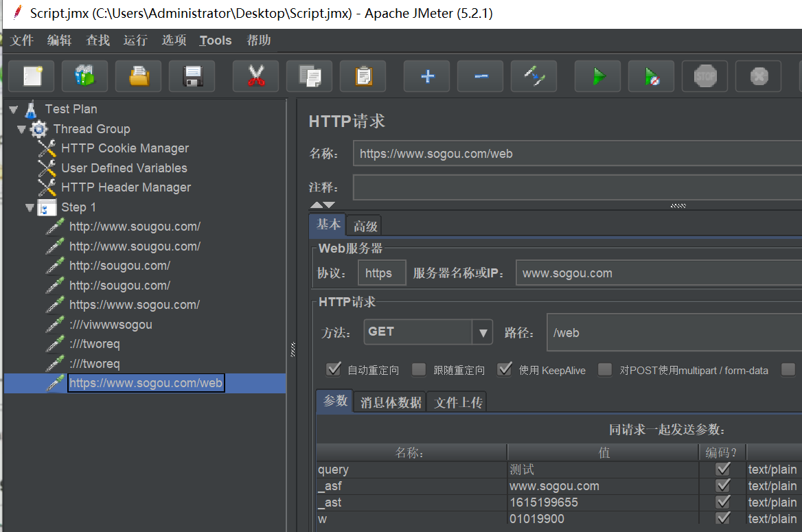Screen dimensions: 802x532
Task: Click the Test Plan flask icon
Action: tap(31, 109)
